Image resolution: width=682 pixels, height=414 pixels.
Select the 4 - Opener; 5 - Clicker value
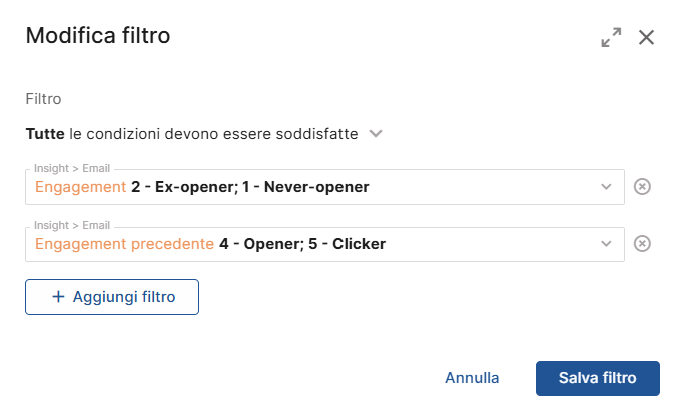[302, 244]
